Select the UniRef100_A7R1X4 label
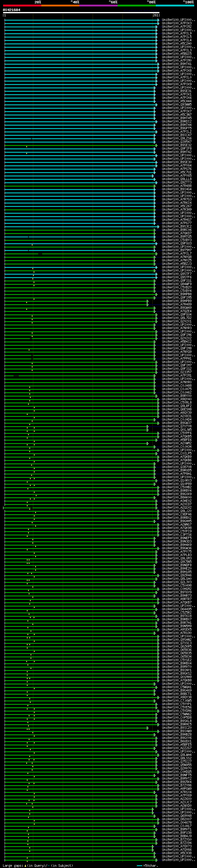Viewport: 197px width, 868px height. click(x=177, y=792)
